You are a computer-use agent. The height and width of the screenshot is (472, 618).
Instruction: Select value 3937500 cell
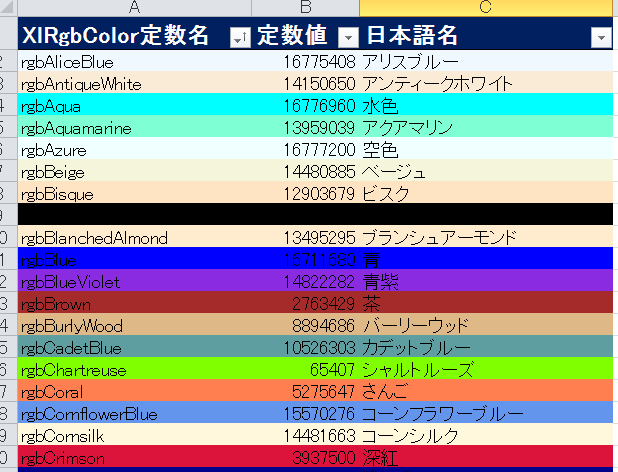305,457
